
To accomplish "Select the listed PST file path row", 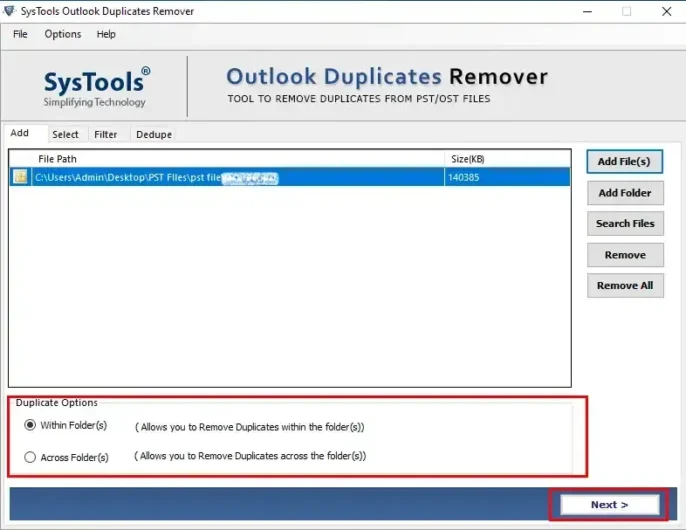I will pos(240,177).
